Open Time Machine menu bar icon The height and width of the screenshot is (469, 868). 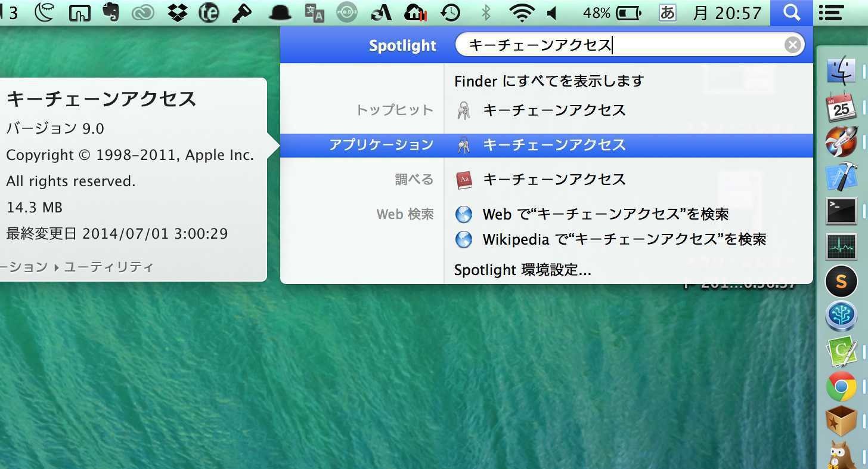coord(451,13)
